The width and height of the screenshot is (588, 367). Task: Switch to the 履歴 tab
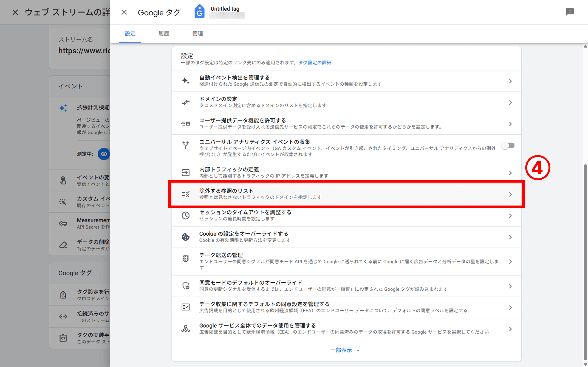(x=164, y=33)
